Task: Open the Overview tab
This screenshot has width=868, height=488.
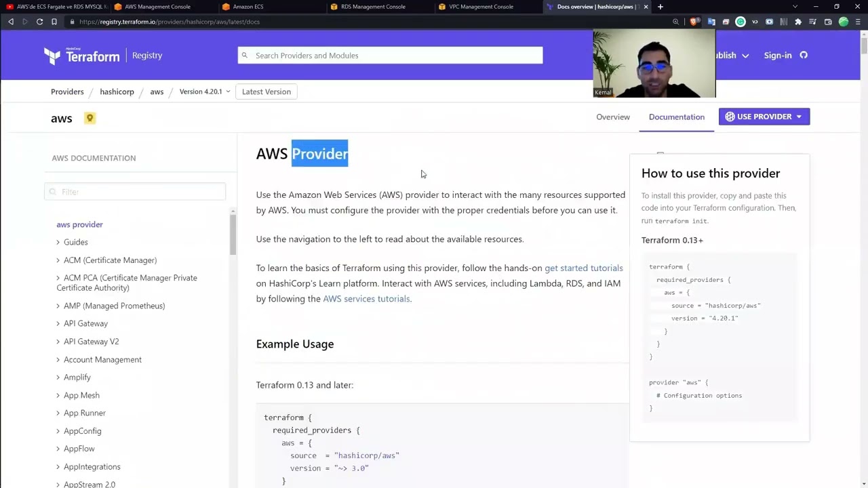Action: point(613,117)
